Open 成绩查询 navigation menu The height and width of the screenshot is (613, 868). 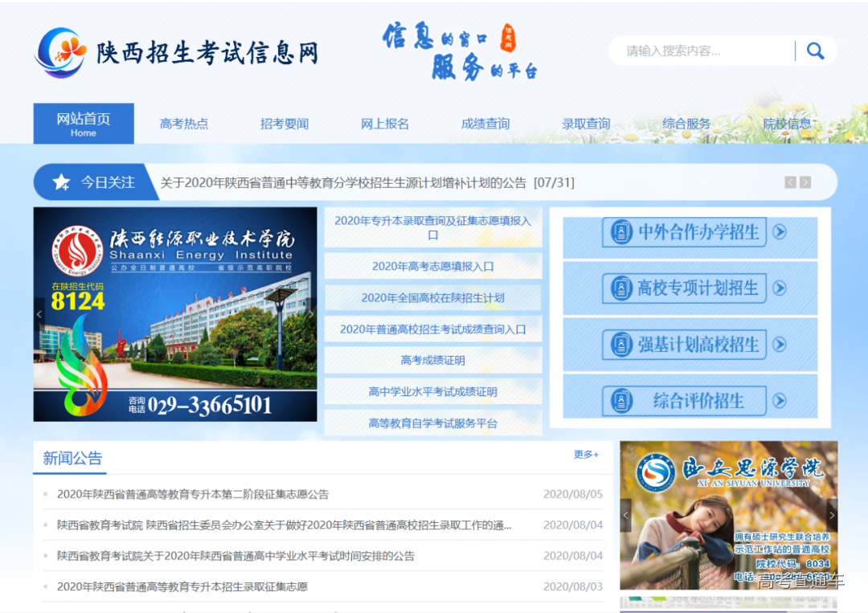(485, 124)
